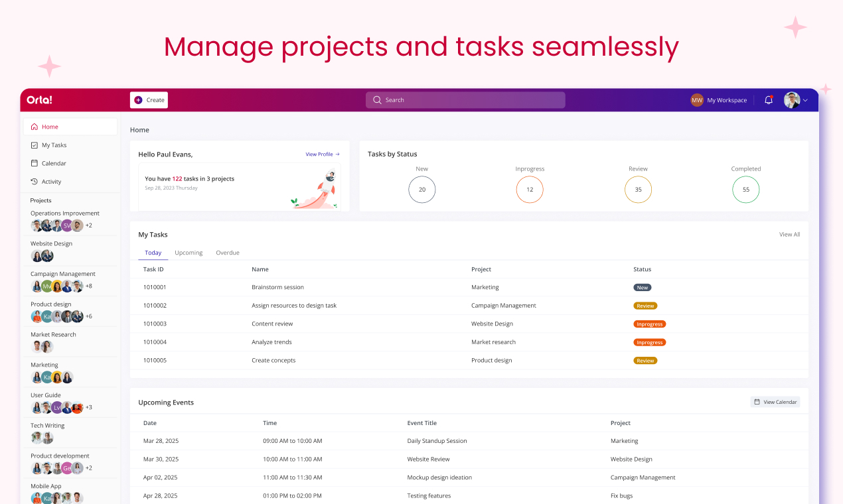
Task: Click the Completed status circle showing 55
Action: (x=746, y=190)
